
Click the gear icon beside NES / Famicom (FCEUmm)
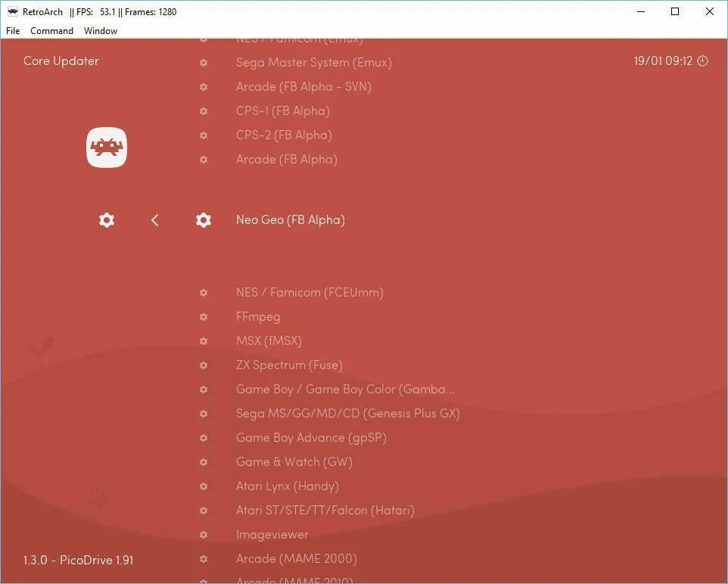pyautogui.click(x=204, y=293)
